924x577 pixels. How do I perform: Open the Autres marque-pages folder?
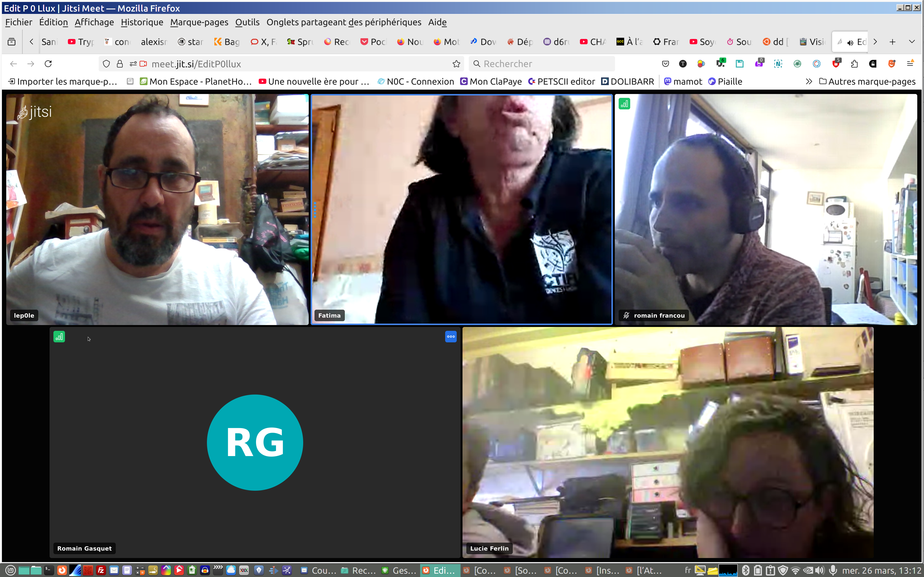pyautogui.click(x=867, y=81)
